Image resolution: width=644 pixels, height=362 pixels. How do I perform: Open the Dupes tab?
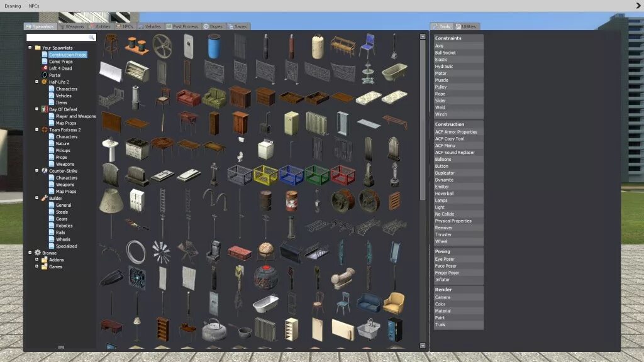tap(213, 26)
